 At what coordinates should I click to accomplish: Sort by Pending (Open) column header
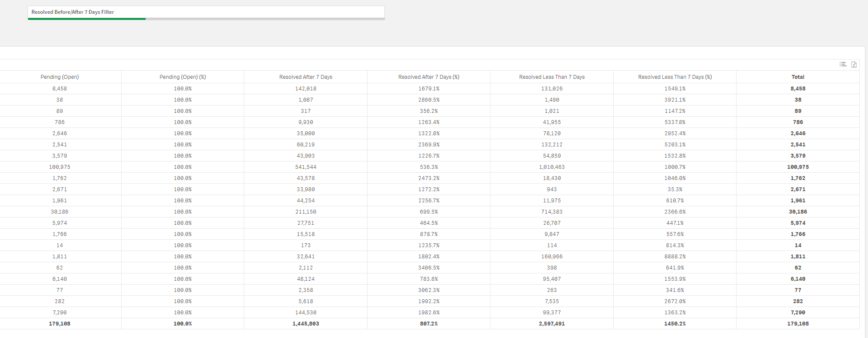tap(59, 77)
